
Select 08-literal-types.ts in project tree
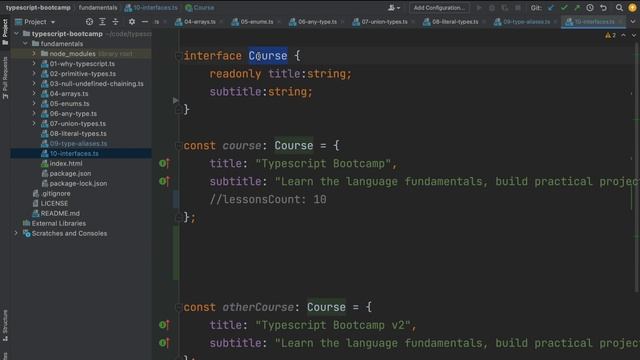coord(78,133)
